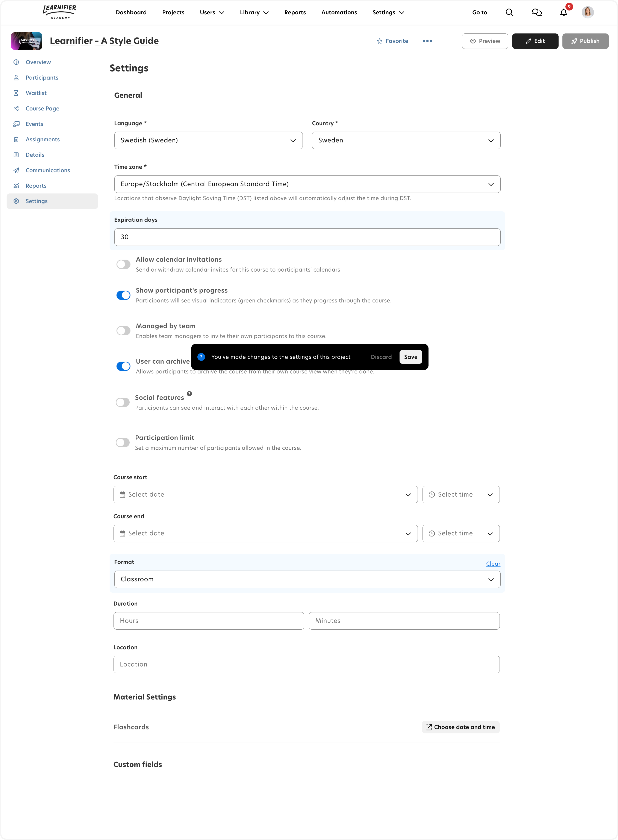This screenshot has width=618, height=840.
Task: Click the notifications bell icon
Action: coord(563,13)
